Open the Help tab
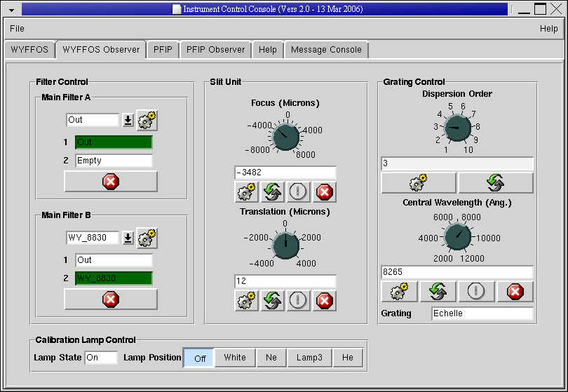 268,50
